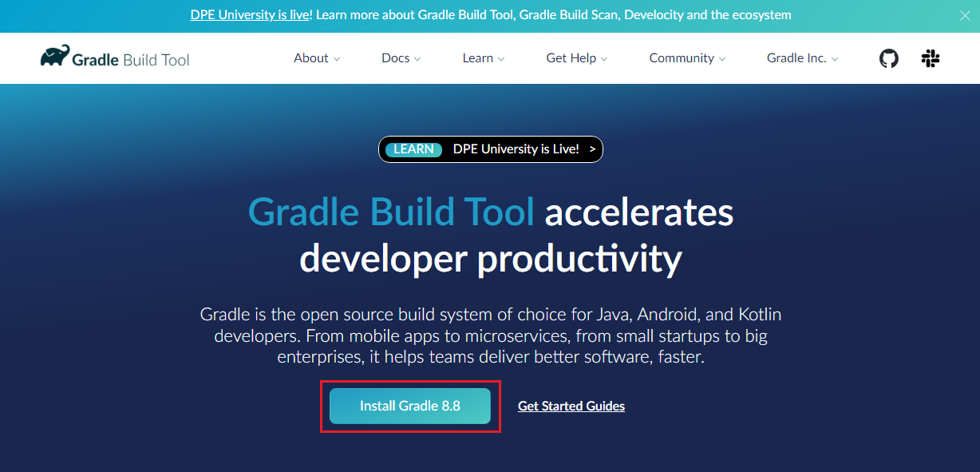The image size is (980, 472).
Task: Open the Docs dropdown menu
Action: tap(401, 58)
